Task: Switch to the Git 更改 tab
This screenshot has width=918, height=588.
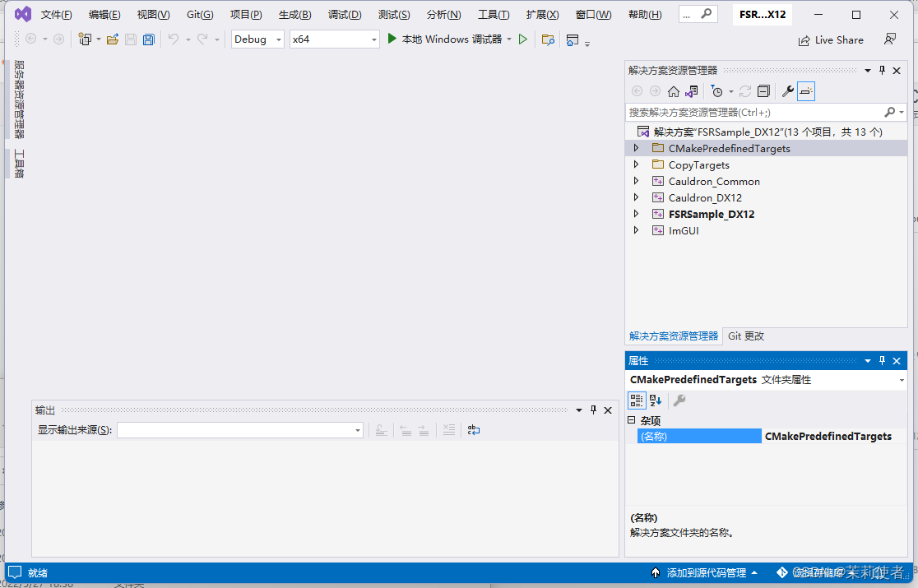Action: 746,336
